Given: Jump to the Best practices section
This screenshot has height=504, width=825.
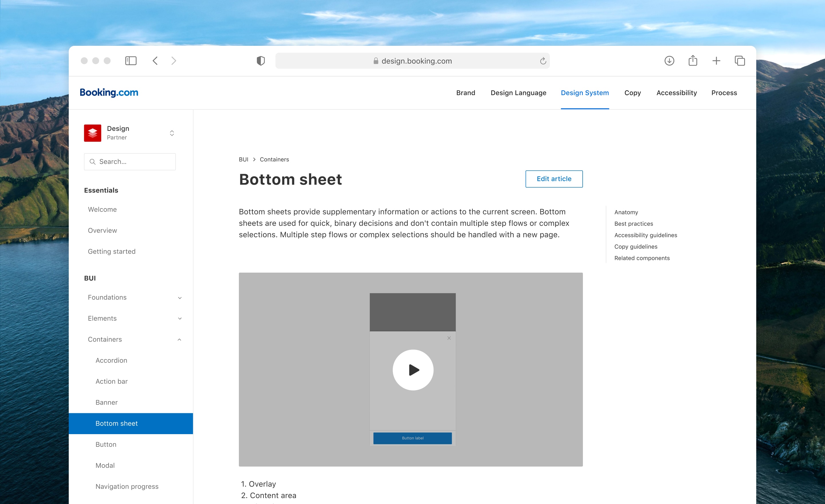Looking at the screenshot, I should point(633,224).
